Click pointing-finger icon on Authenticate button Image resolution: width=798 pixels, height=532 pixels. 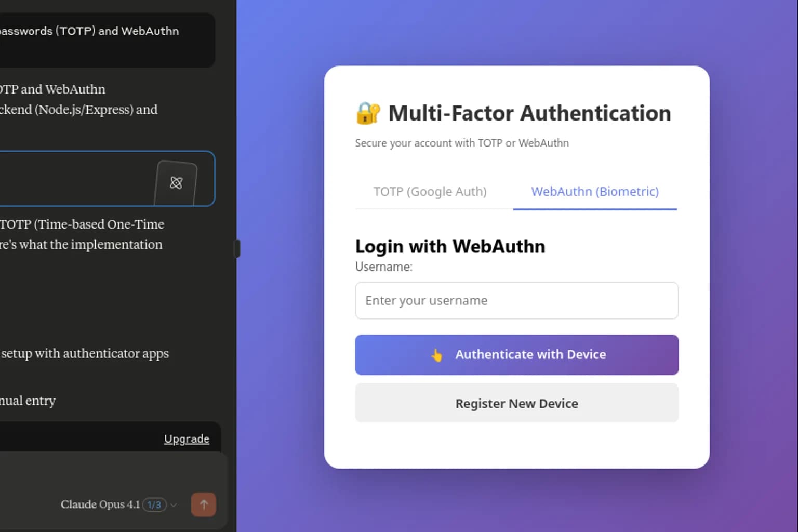437,355
